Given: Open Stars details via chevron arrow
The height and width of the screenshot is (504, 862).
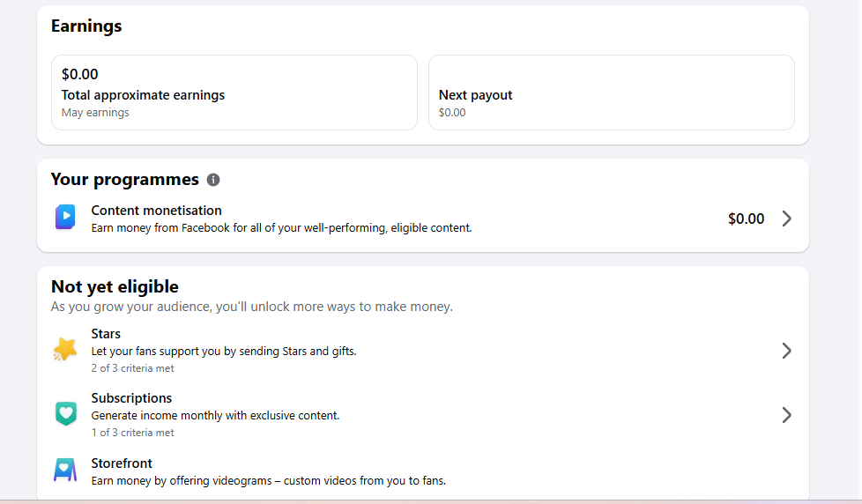Looking at the screenshot, I should click(x=787, y=351).
